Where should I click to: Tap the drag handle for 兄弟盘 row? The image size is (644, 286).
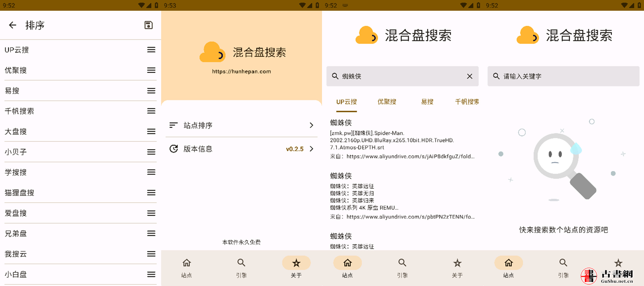(151, 233)
